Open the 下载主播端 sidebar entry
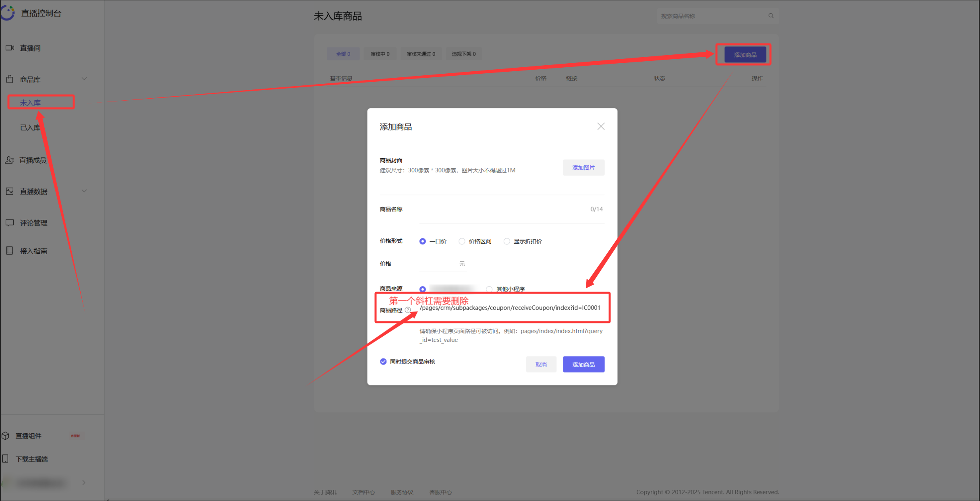 pyautogui.click(x=31, y=459)
